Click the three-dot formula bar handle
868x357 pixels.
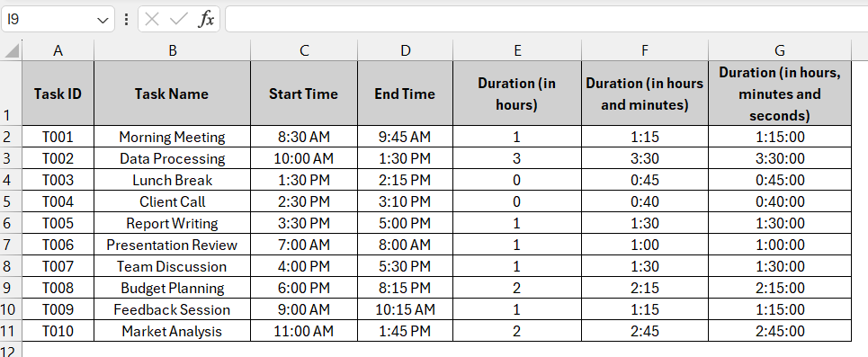coord(126,20)
